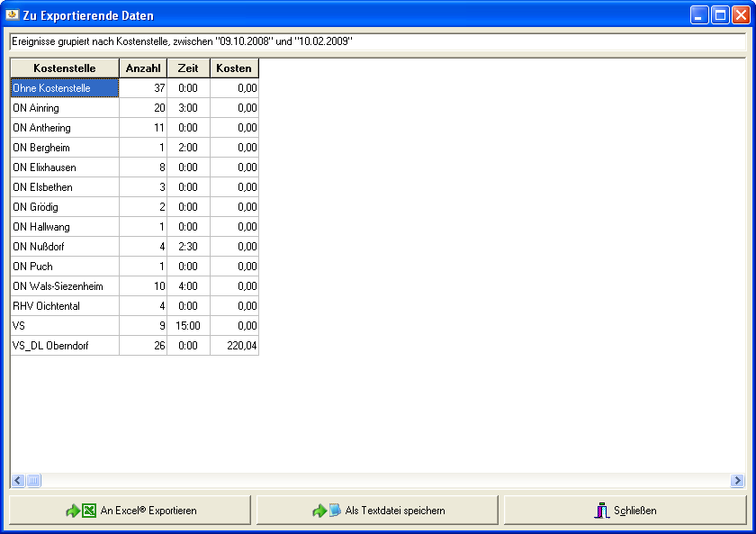The image size is (756, 534).
Task: Select the Ohne Kostenstelle row
Action: tap(65, 88)
